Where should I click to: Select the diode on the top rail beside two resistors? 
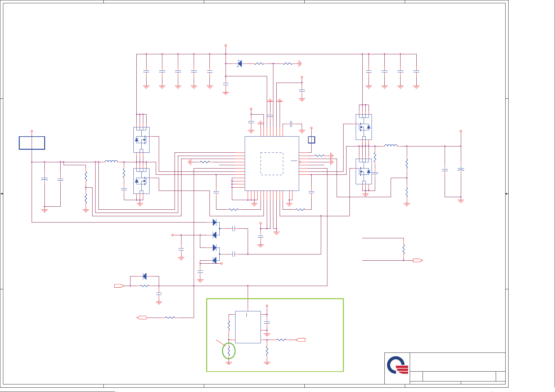tap(240, 64)
